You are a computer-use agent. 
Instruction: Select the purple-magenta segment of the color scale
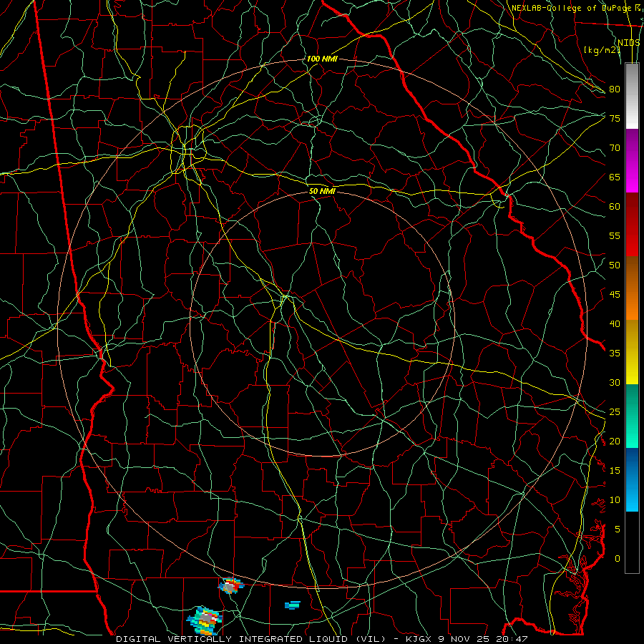632,160
